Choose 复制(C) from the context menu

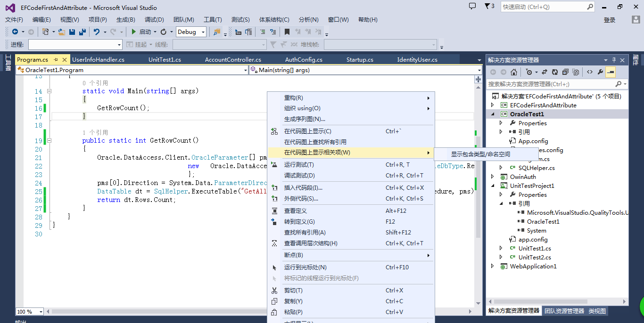[351, 301]
